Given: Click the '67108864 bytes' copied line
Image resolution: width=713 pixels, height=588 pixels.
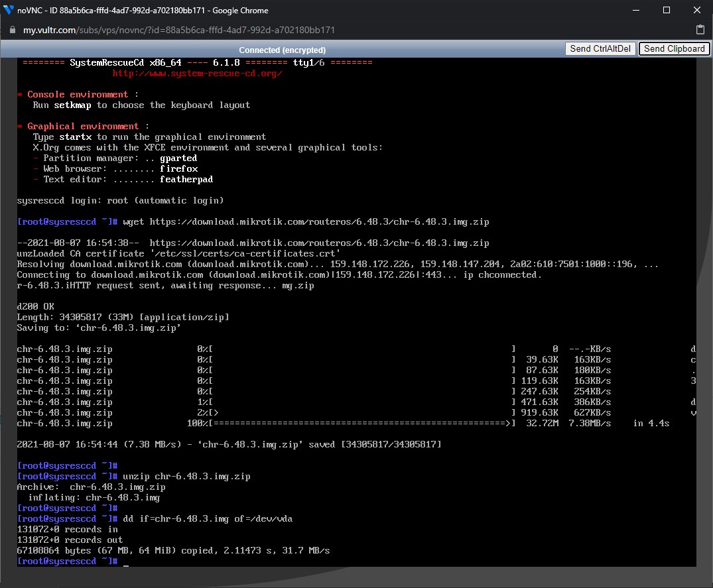Looking at the screenshot, I should click(x=173, y=550).
